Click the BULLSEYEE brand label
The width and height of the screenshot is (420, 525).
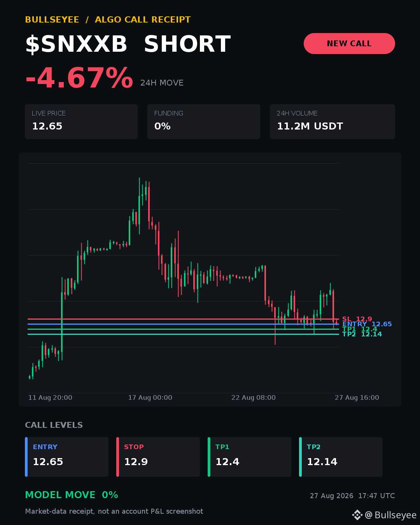tap(52, 20)
